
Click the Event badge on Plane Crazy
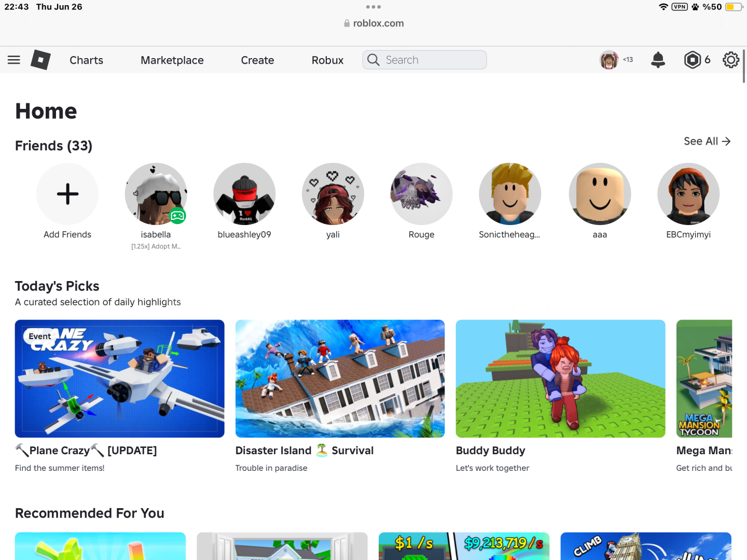[x=40, y=337]
